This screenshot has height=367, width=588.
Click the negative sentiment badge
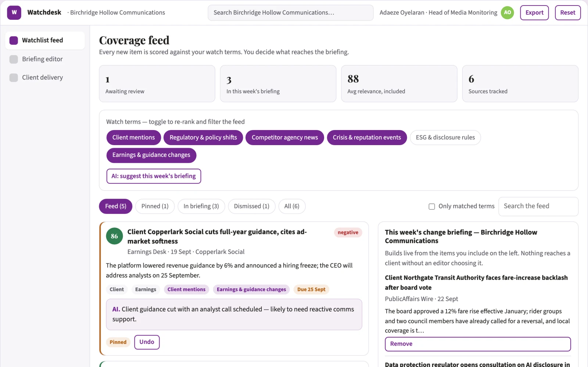point(348,233)
